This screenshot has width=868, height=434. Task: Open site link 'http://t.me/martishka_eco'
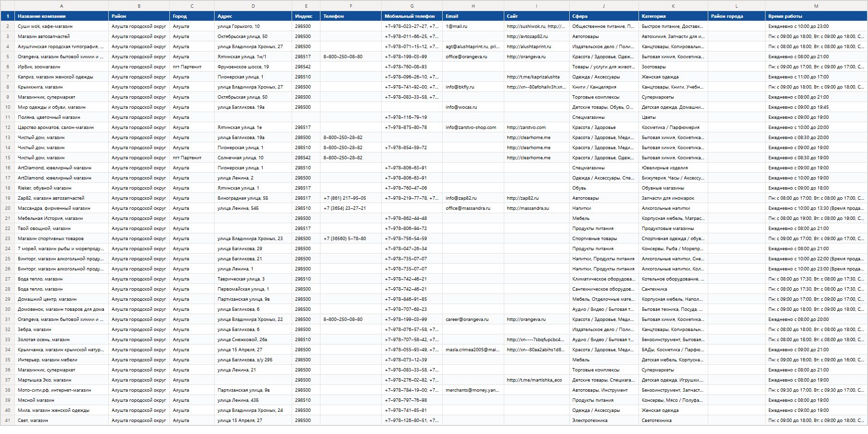[x=534, y=380]
